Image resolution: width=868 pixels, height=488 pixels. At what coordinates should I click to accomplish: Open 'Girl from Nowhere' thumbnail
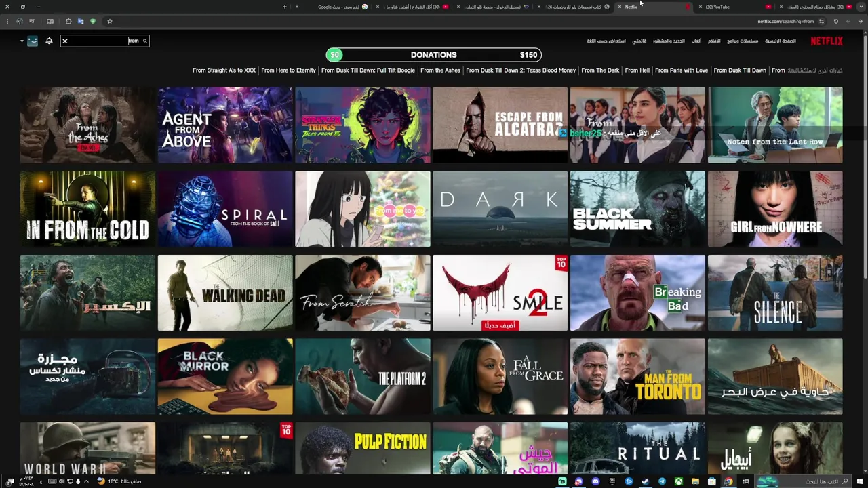(x=775, y=209)
